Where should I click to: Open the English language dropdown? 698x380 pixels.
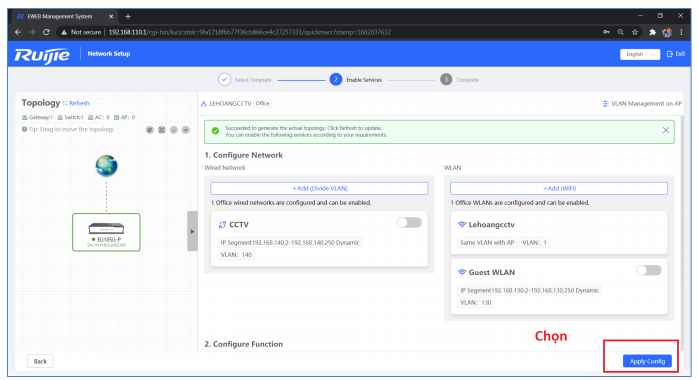[x=640, y=54]
